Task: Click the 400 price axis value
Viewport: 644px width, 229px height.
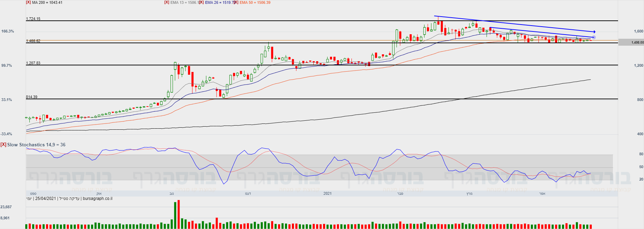Action: (x=640, y=134)
